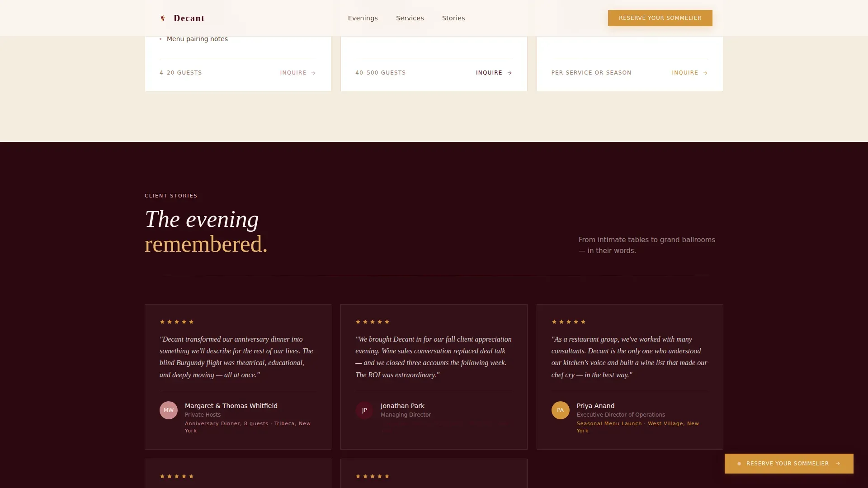Click JP avatar of Jonathan Park

coord(364,410)
